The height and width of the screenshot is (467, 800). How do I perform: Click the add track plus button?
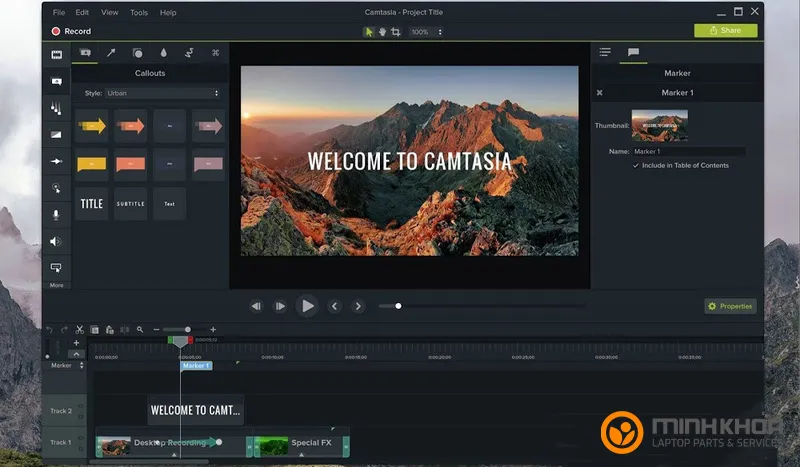76,343
